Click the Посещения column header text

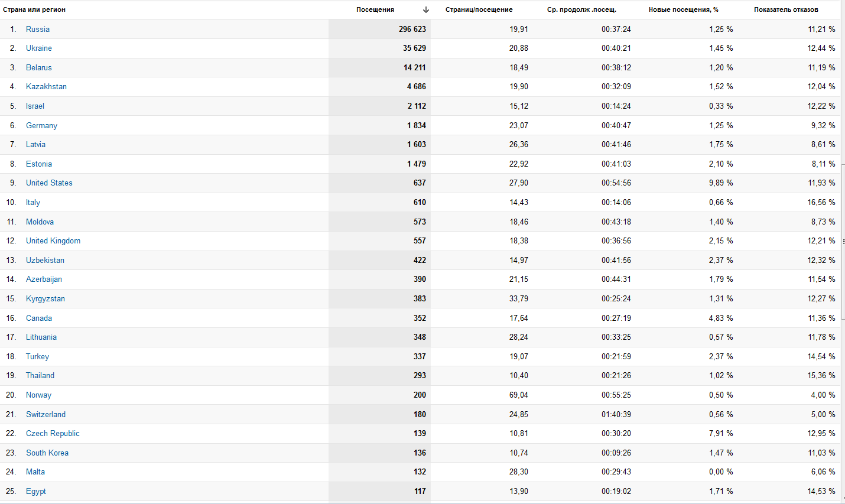click(375, 9)
